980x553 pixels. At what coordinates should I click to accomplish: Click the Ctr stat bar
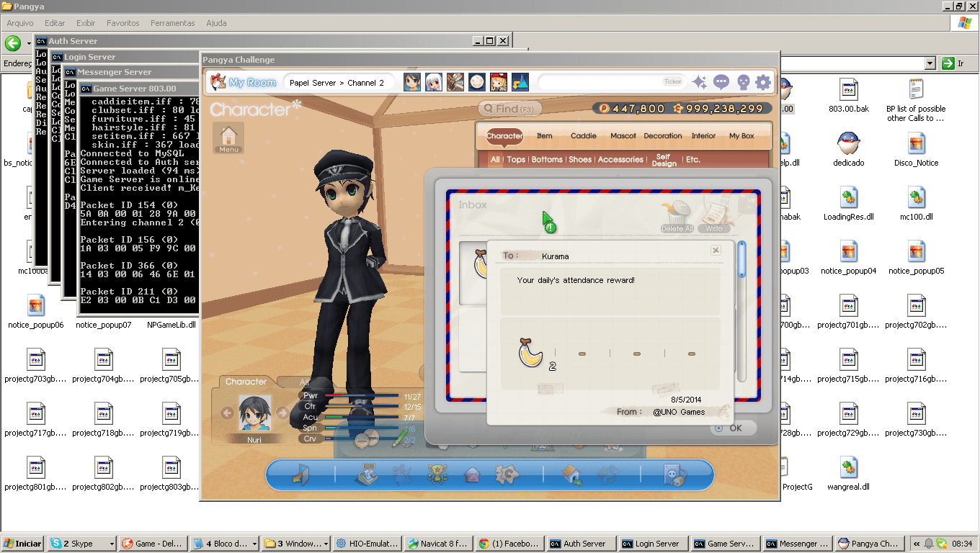(x=362, y=406)
